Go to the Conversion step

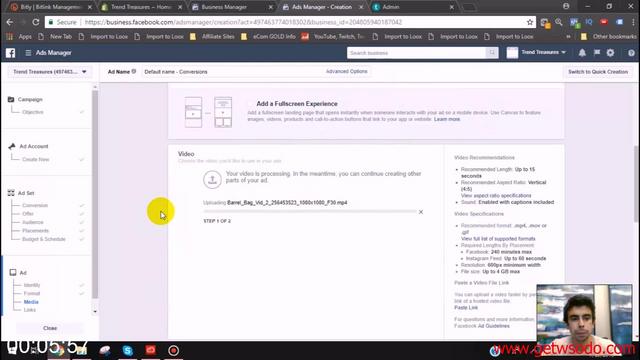pyautogui.click(x=35, y=205)
